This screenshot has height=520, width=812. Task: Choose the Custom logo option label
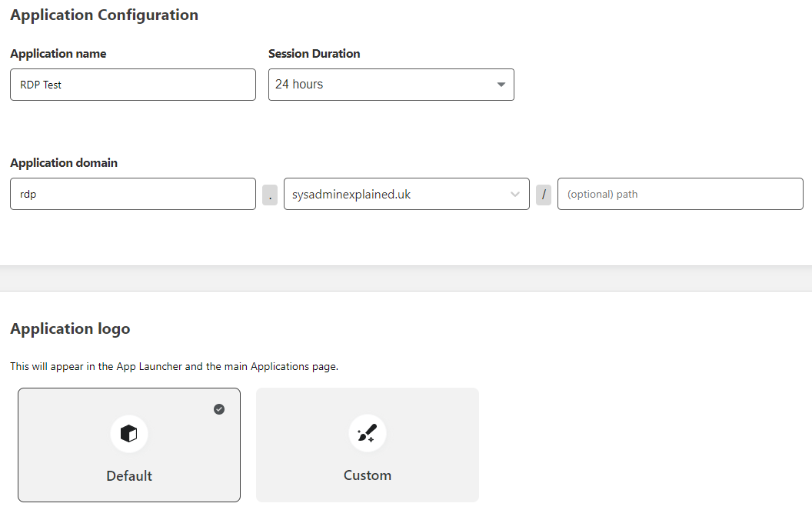coord(367,475)
